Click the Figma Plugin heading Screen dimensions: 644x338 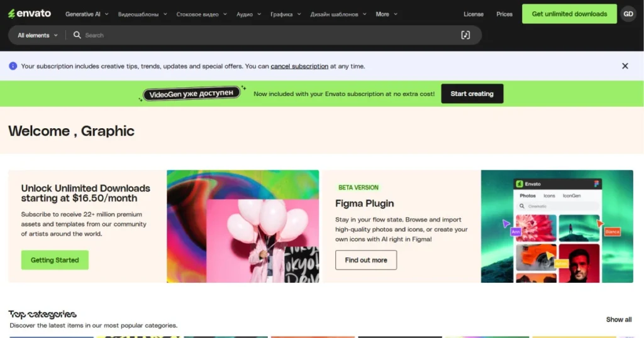(x=364, y=203)
